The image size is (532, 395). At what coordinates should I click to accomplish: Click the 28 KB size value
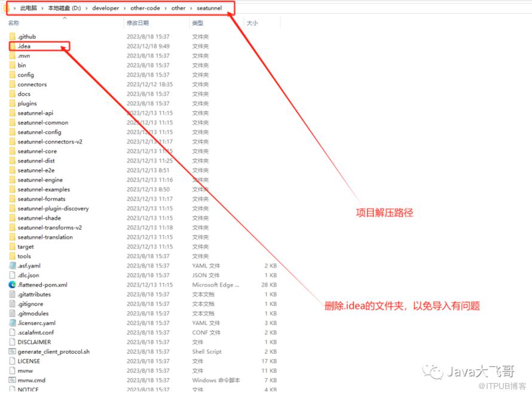(269, 285)
